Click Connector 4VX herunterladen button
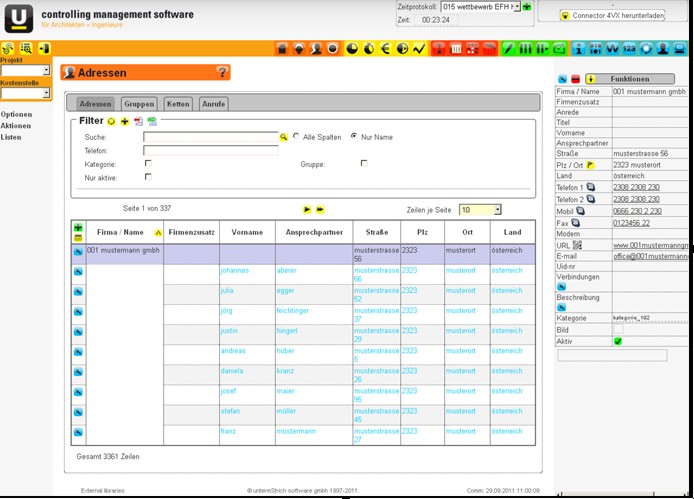This screenshot has height=499, width=694. pos(613,15)
